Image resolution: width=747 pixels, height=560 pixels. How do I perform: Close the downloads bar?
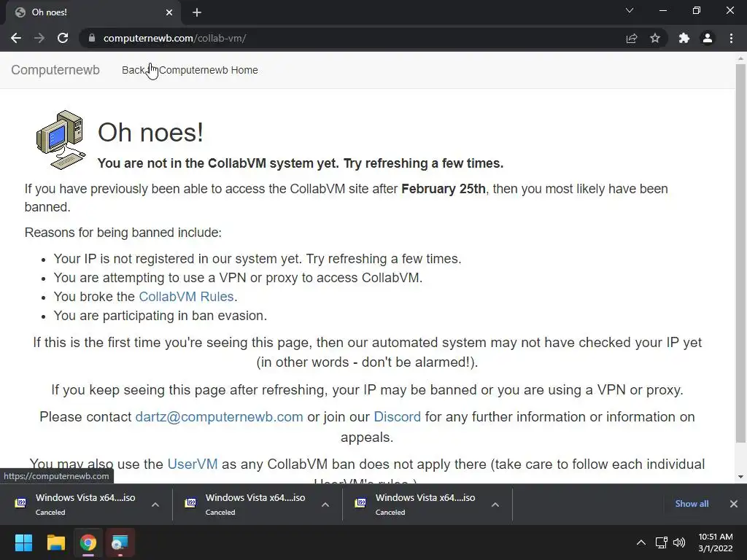[734, 504]
